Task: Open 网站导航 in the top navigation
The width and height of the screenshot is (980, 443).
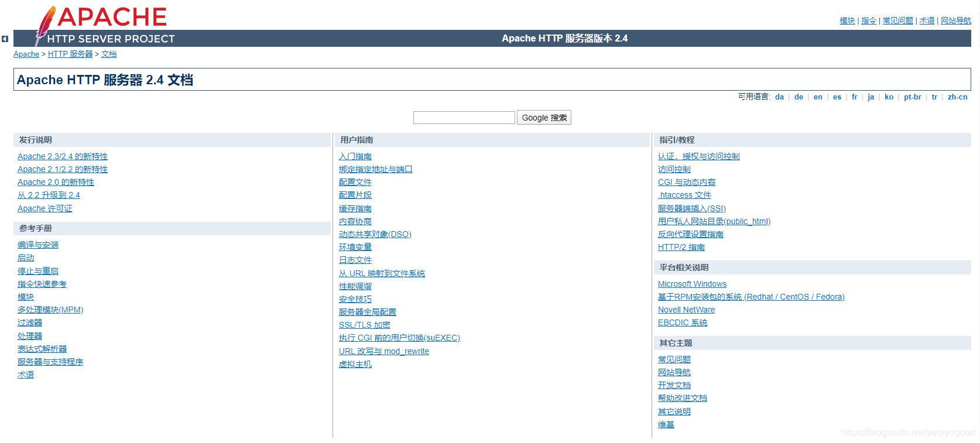Action: point(956,20)
